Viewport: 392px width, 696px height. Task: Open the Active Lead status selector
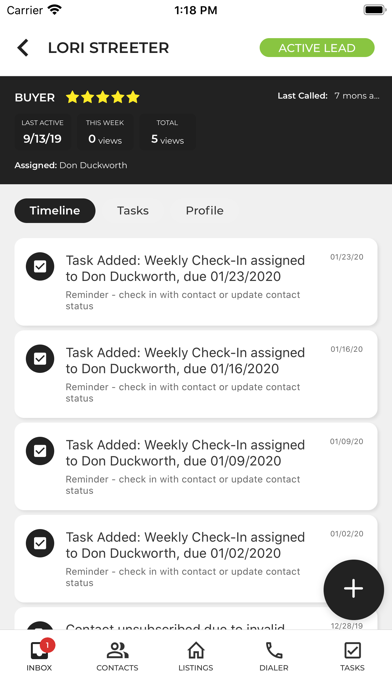pyautogui.click(x=317, y=48)
